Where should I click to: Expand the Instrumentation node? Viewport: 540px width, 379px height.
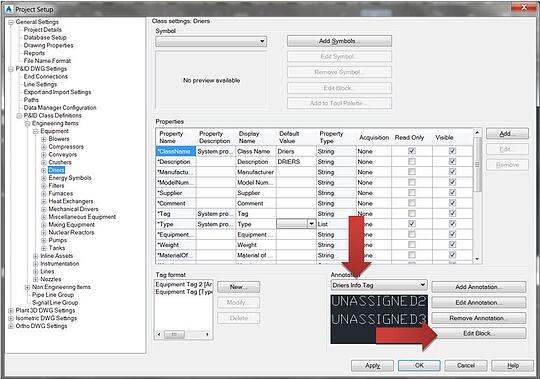[x=35, y=264]
